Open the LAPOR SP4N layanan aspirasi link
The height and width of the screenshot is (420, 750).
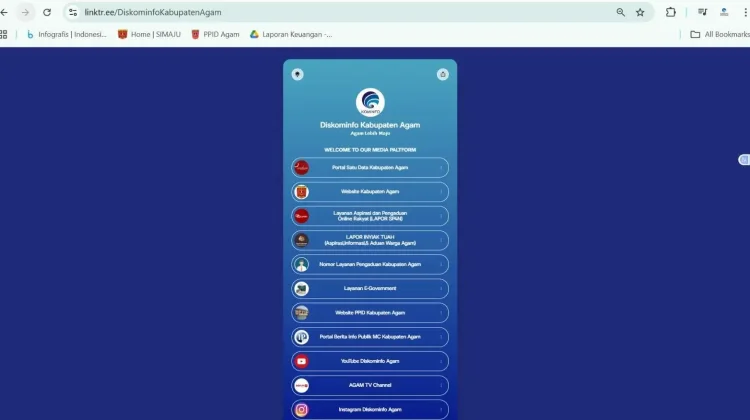pos(370,216)
